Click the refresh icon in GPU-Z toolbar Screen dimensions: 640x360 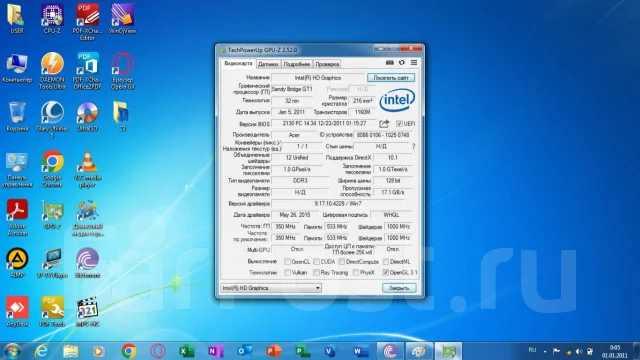tap(402, 62)
